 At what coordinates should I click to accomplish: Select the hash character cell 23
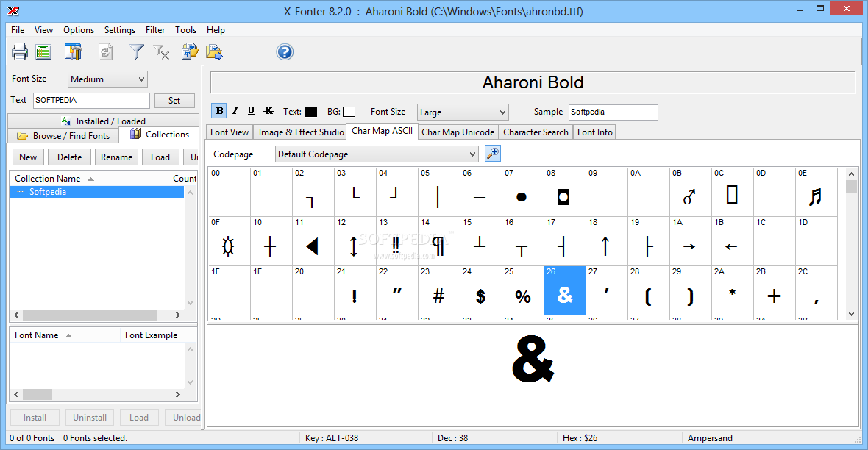(439, 290)
